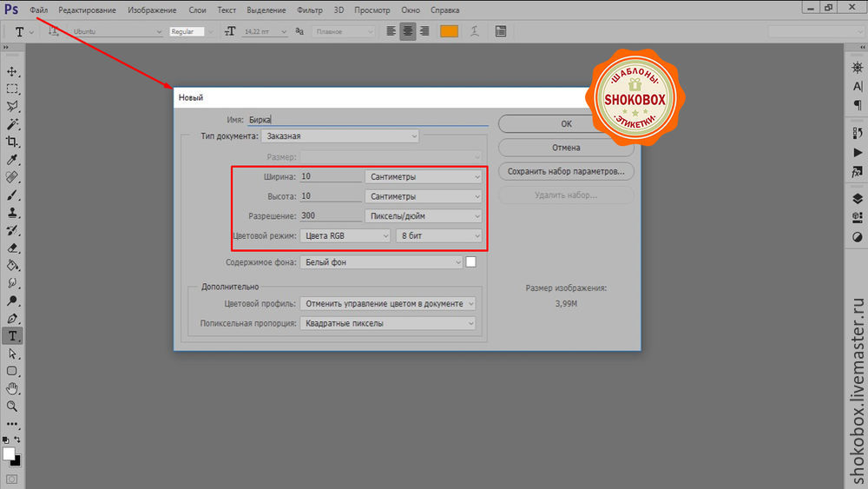Click the OK button
Image resolution: width=868 pixels, height=489 pixels.
click(566, 124)
